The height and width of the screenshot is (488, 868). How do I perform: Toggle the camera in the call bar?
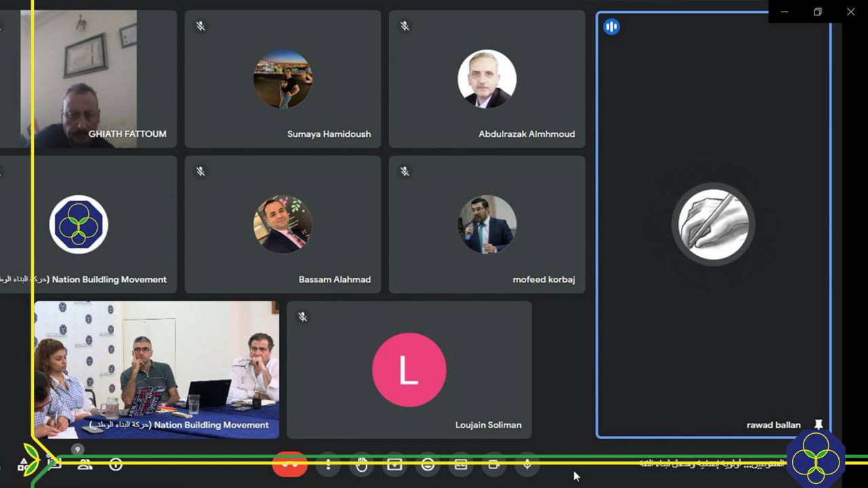point(494,464)
